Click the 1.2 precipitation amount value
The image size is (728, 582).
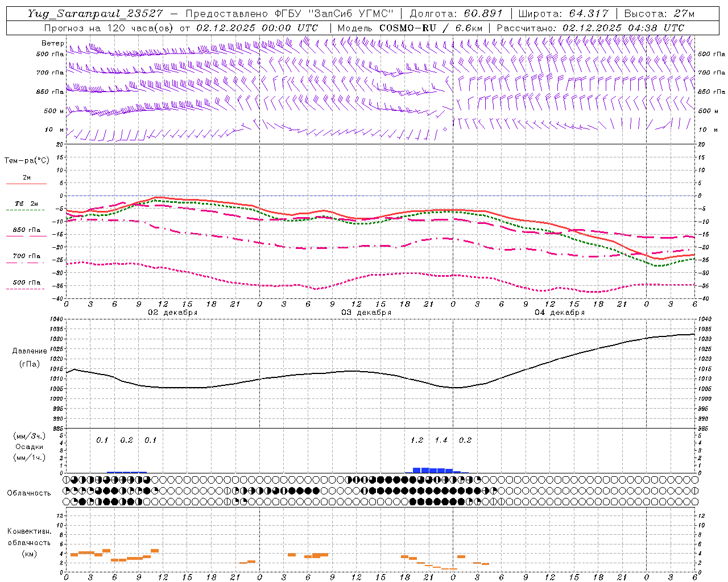coord(417,440)
